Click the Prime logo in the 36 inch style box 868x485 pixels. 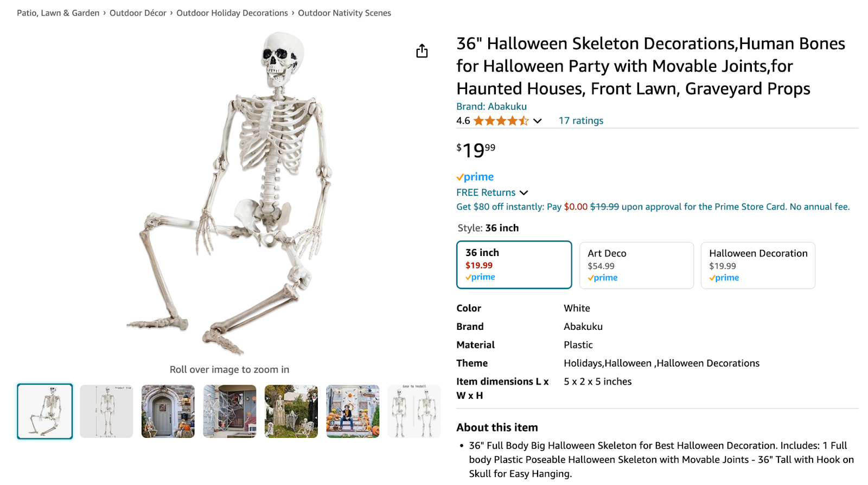coord(480,277)
